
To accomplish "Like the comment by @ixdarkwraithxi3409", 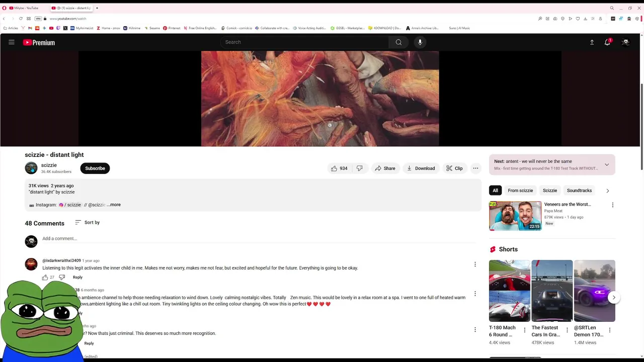I will tap(45, 277).
